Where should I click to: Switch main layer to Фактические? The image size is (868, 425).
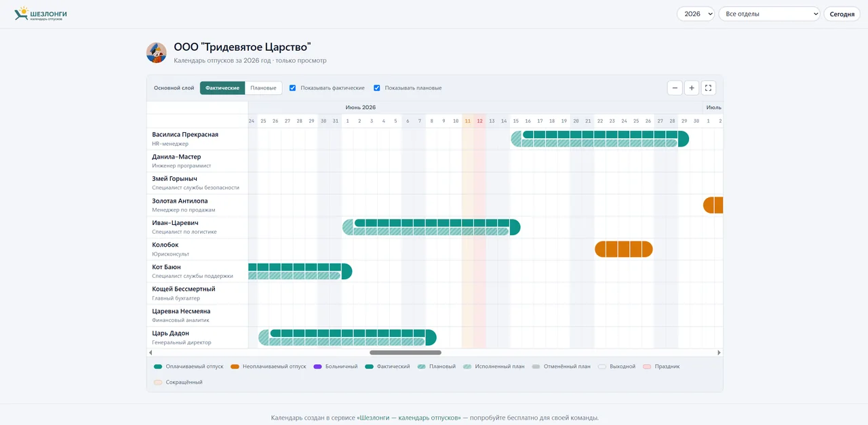pos(222,88)
